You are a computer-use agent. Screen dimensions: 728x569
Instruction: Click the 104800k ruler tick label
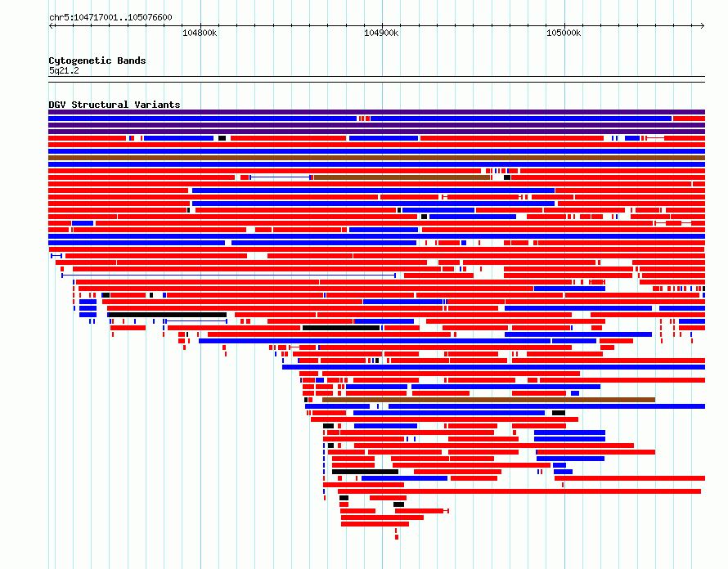tap(200, 33)
